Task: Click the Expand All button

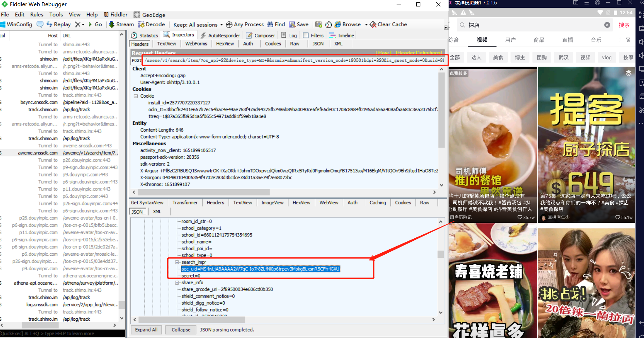Action: (x=146, y=330)
